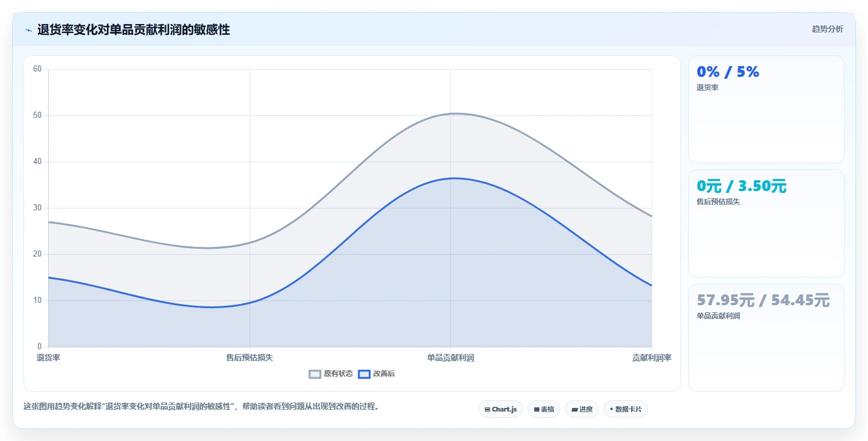This screenshot has width=868, height=441.
Task: Click the 单品贡献利润 x-axis label
Action: (450, 357)
